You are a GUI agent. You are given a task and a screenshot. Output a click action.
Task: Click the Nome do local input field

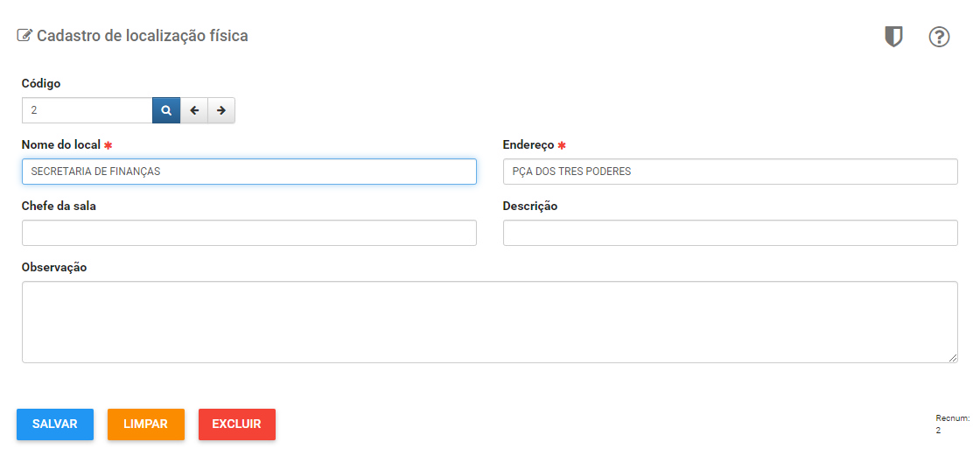click(x=249, y=172)
